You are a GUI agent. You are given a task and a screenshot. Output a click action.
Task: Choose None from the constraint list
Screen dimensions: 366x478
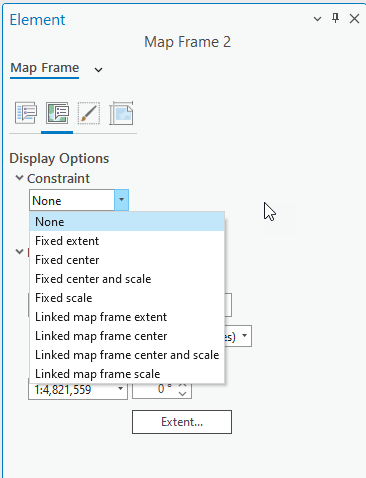tap(127, 222)
